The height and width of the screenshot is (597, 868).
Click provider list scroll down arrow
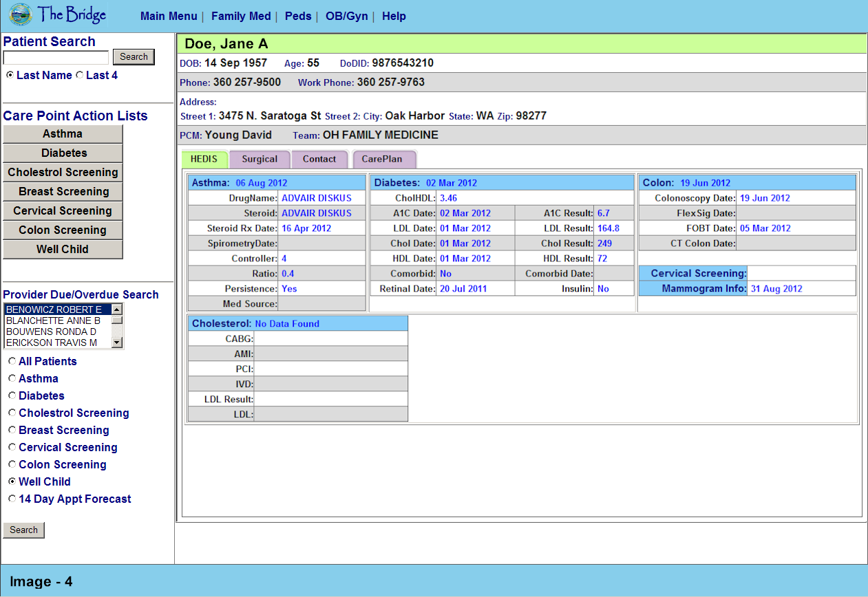tap(117, 343)
